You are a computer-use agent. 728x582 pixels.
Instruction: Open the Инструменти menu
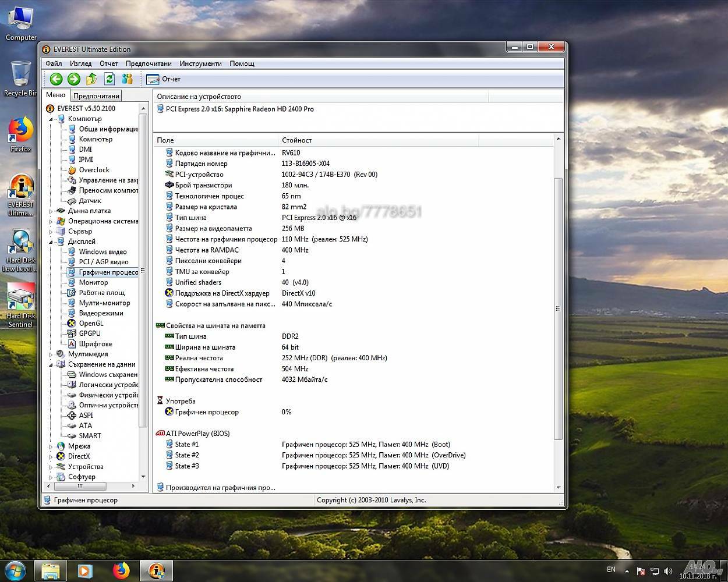[x=200, y=63]
